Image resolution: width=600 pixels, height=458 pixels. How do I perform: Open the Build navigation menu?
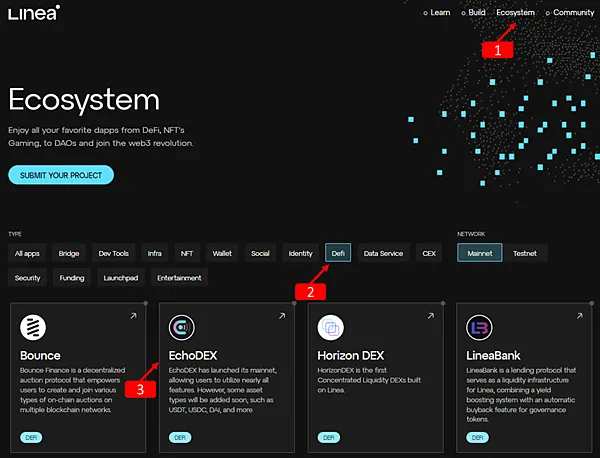(x=473, y=13)
